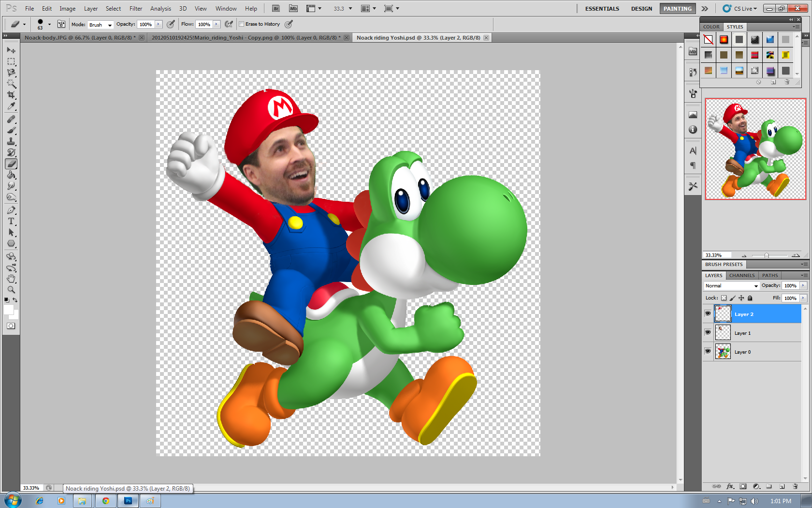Select the Brush tool
This screenshot has height=508, width=812.
coord(11,130)
